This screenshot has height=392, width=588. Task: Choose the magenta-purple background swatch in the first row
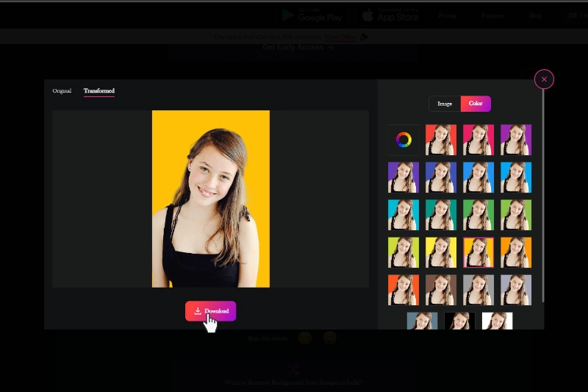[x=516, y=140]
